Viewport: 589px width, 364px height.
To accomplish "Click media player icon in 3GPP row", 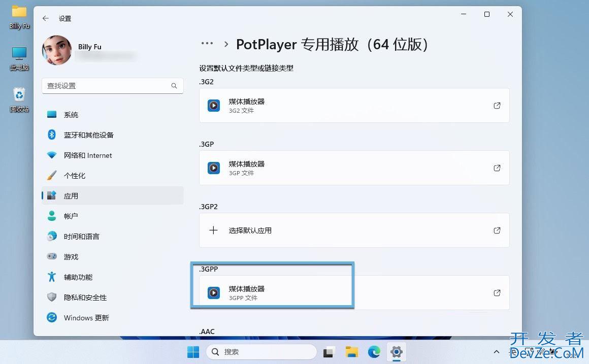I will click(x=214, y=292).
